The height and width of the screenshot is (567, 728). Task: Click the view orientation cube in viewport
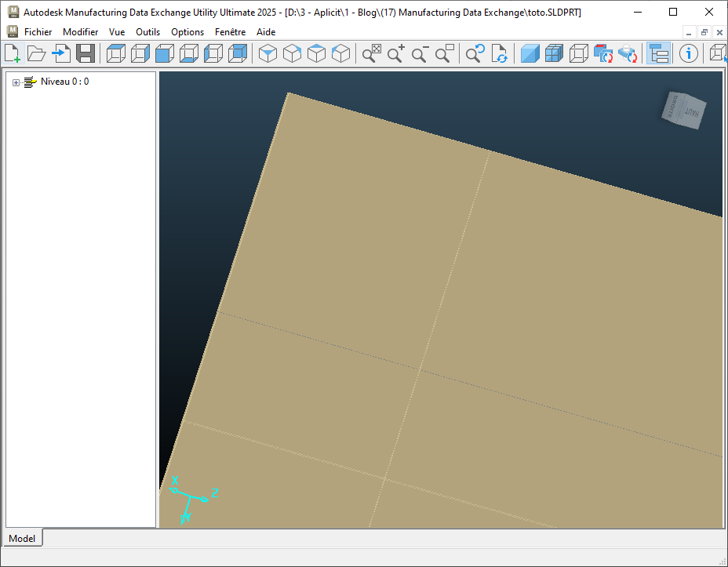[x=684, y=110]
